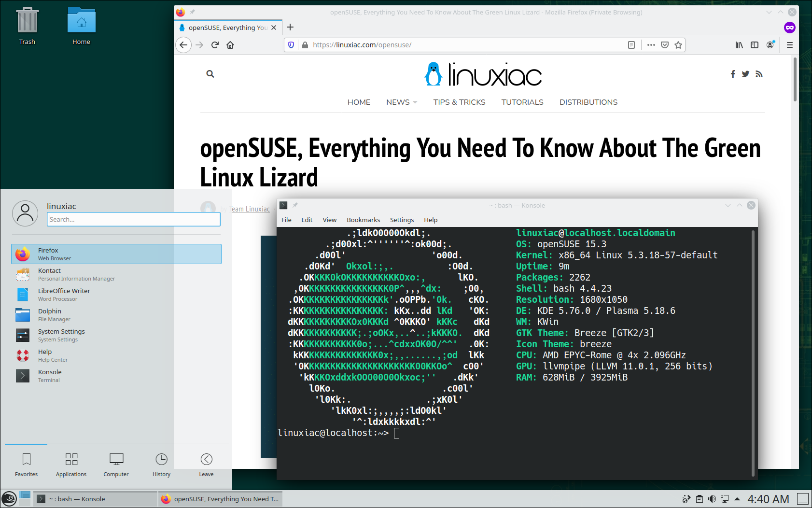The image size is (812, 508).
Task: Expand the NEWS dropdown menu
Action: (401, 102)
